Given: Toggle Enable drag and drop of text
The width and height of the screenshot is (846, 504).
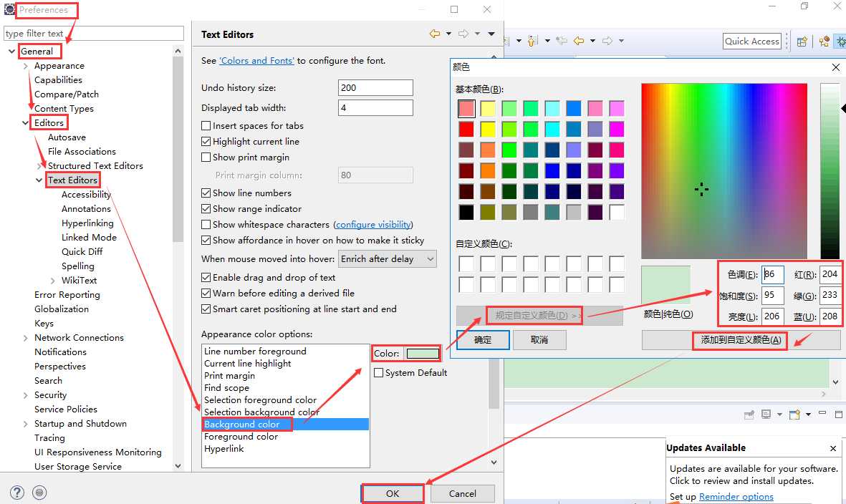Looking at the screenshot, I should (206, 277).
